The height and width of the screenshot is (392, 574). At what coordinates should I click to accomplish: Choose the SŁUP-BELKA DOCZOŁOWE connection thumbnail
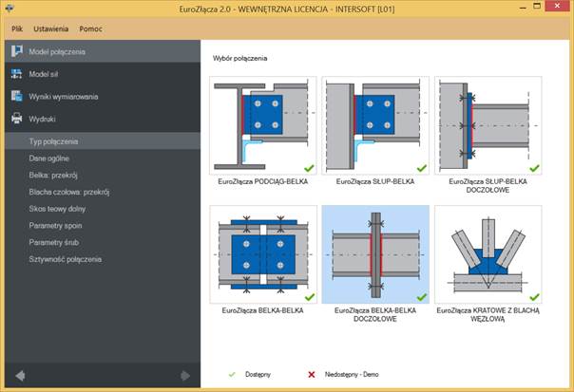[x=488, y=125]
